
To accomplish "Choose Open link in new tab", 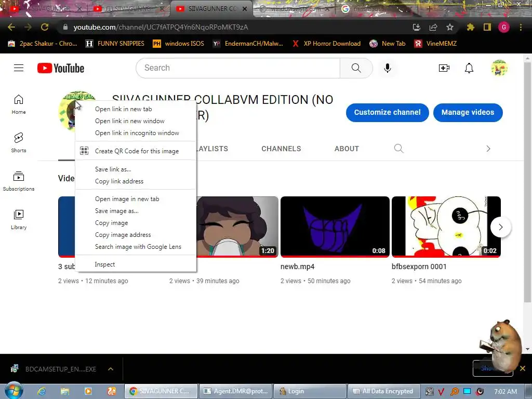I will pos(136,109).
